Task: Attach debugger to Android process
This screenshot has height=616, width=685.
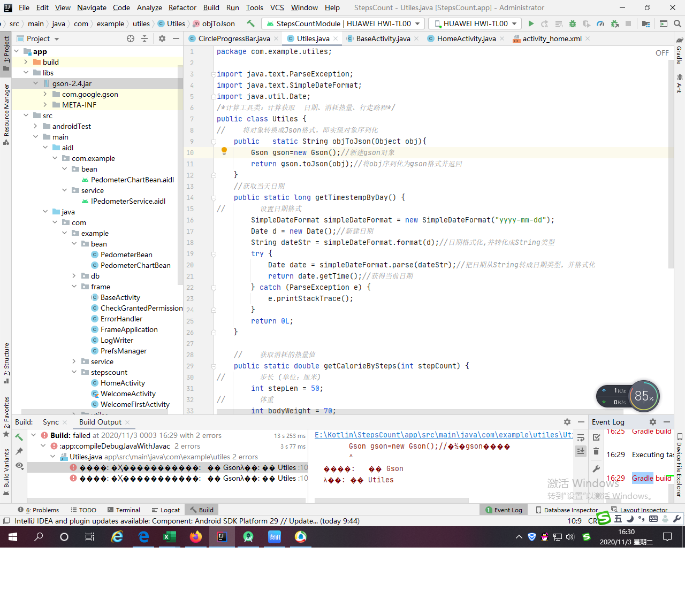Action: tap(614, 24)
